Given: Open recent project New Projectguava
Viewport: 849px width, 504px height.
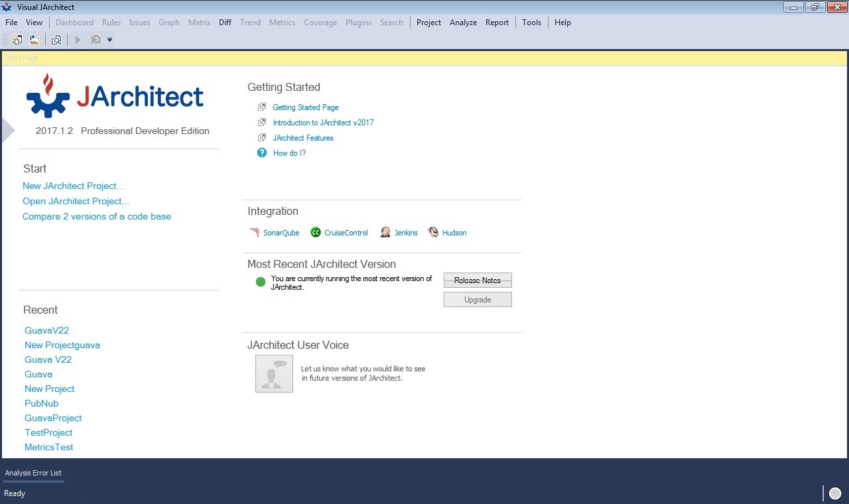Looking at the screenshot, I should tap(62, 345).
